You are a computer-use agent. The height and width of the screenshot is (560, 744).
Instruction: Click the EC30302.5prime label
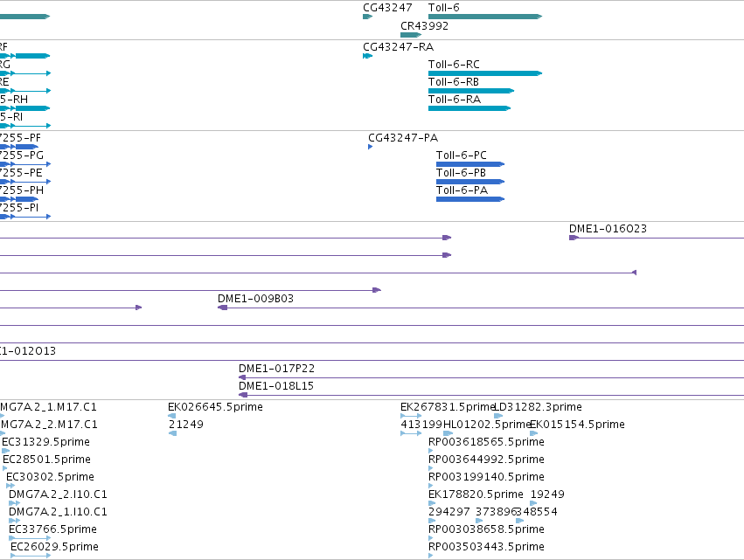coord(50,476)
